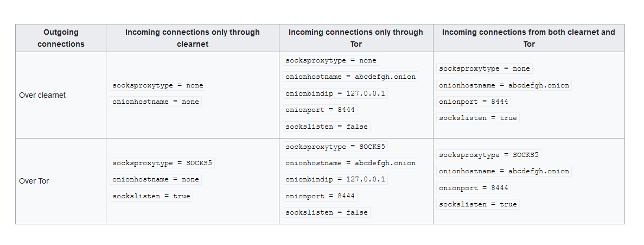
Task: Click the "Over Tor" row label
Action: 34,181
